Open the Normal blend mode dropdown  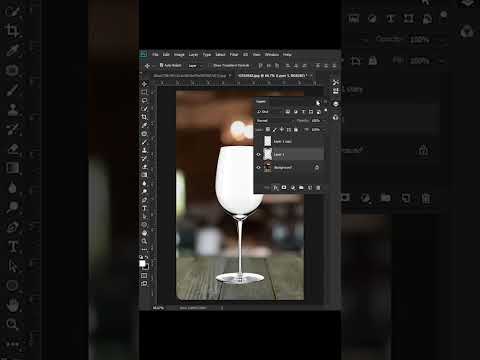point(275,121)
